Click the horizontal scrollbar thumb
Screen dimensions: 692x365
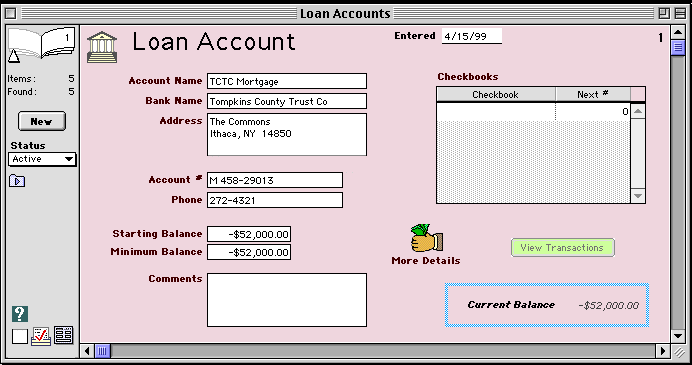coord(102,351)
